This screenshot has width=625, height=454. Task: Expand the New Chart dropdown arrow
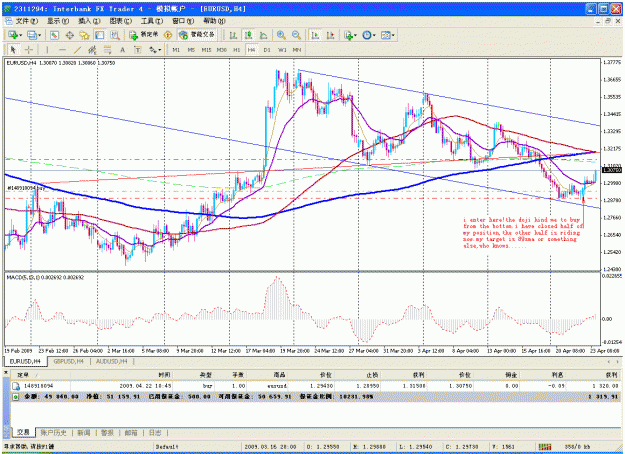pyautogui.click(x=20, y=35)
